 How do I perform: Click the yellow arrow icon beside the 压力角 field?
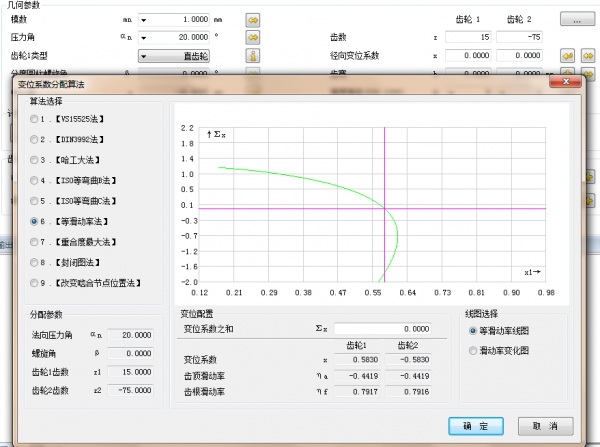253,38
